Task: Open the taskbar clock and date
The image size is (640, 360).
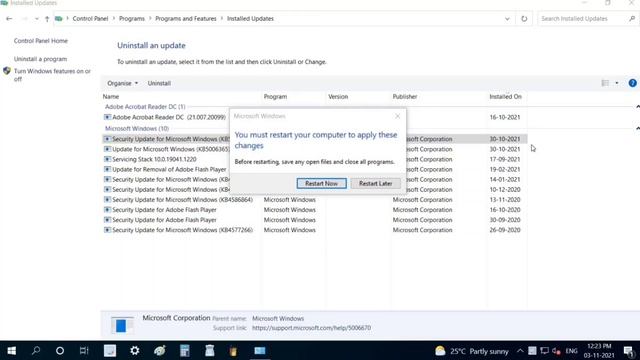Action: pyautogui.click(x=599, y=351)
